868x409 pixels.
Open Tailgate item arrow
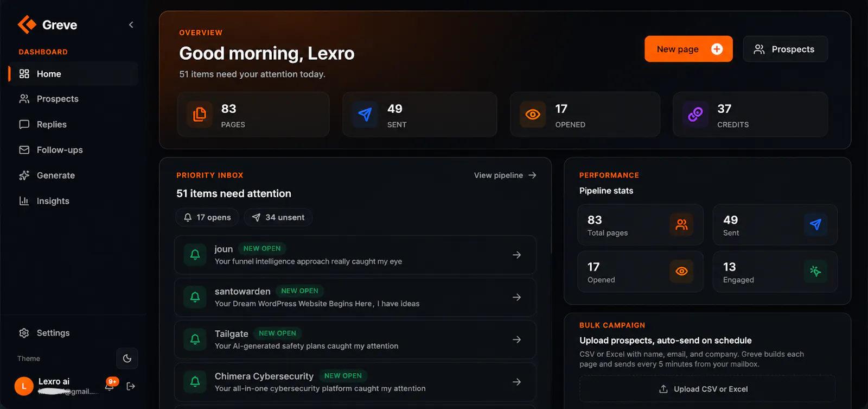point(517,339)
